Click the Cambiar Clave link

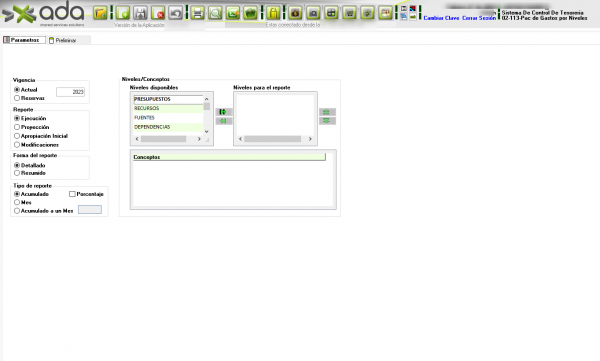441,18
